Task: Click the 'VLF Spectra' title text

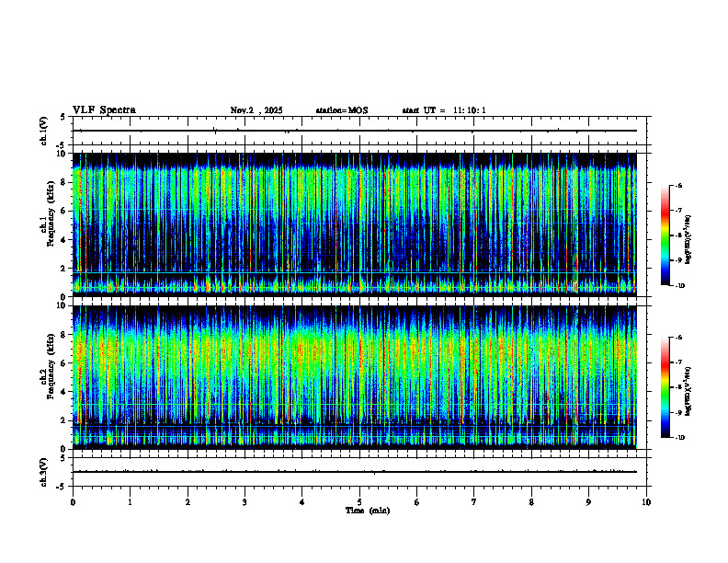Action: click(x=104, y=110)
